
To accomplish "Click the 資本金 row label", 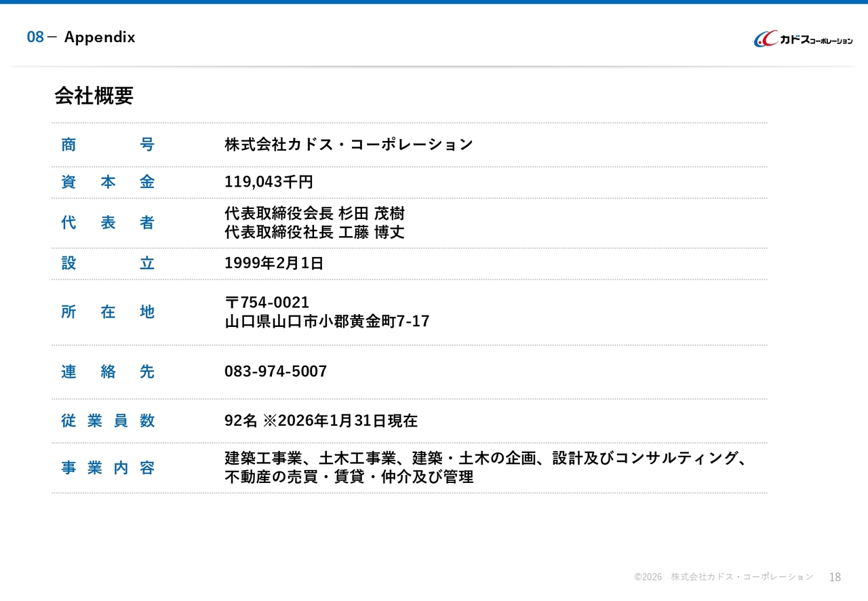I will [108, 182].
